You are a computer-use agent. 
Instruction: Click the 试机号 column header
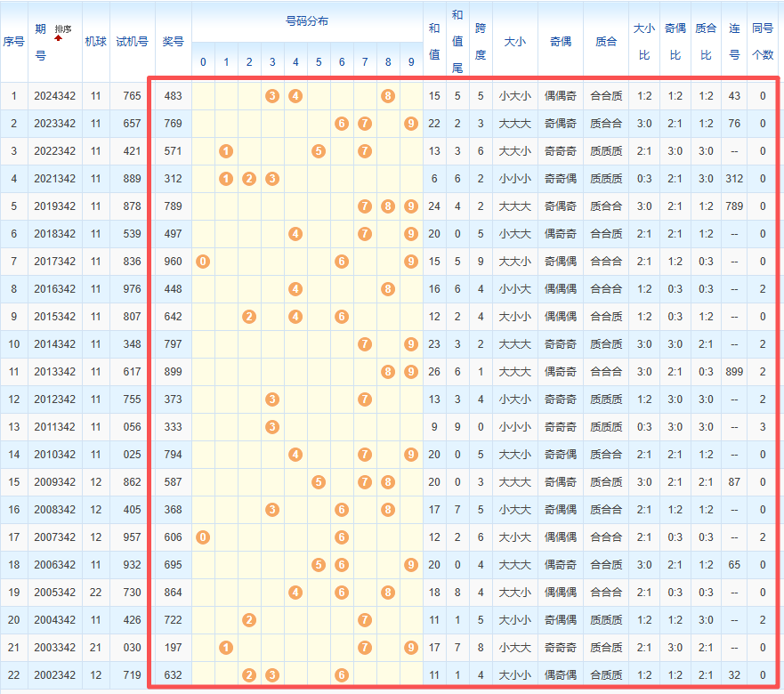click(x=132, y=42)
